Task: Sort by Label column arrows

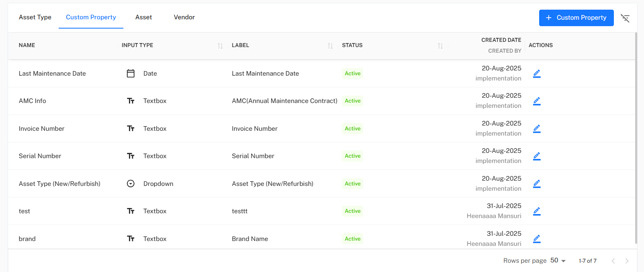Action: pos(330,46)
